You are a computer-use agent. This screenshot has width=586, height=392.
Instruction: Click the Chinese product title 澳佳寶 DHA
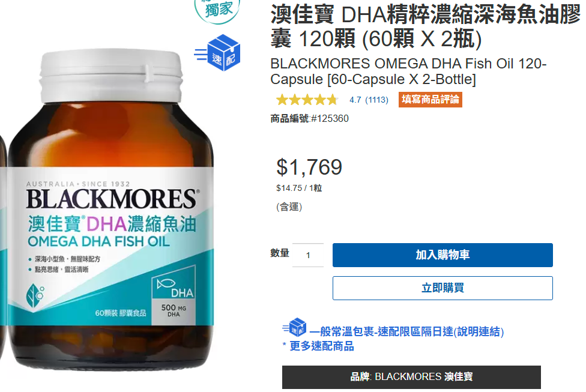tap(425, 26)
